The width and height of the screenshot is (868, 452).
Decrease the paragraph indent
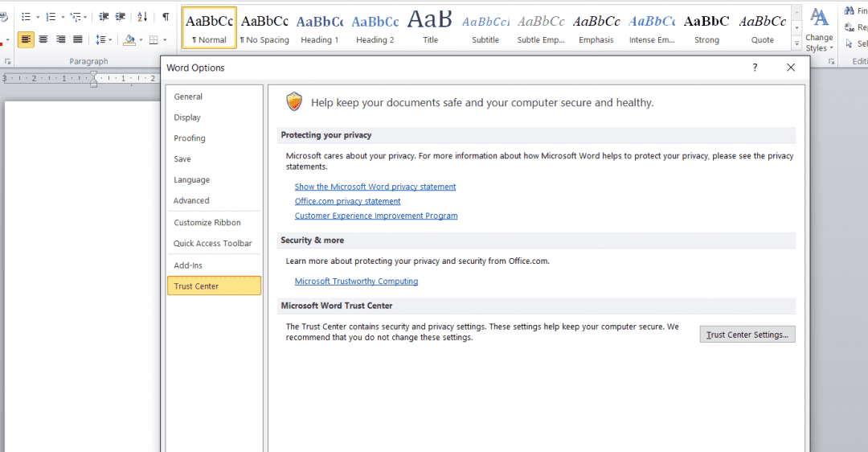[x=104, y=17]
